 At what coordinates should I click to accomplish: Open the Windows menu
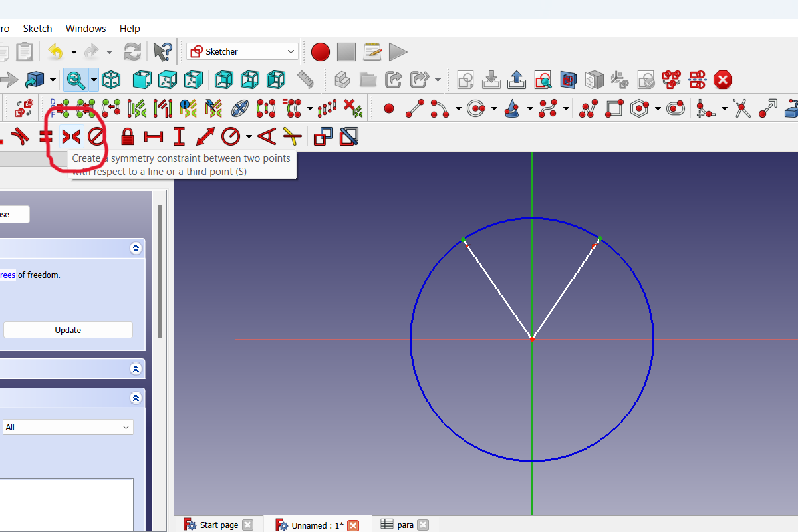(x=86, y=28)
